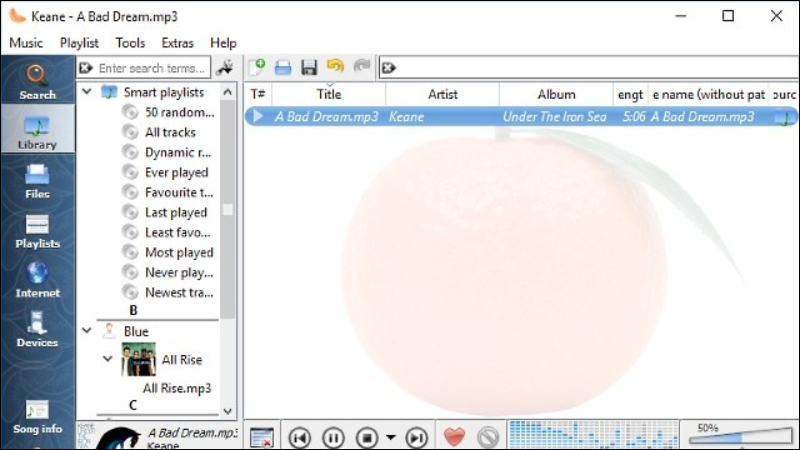Select Never played smart playlist

(168, 272)
